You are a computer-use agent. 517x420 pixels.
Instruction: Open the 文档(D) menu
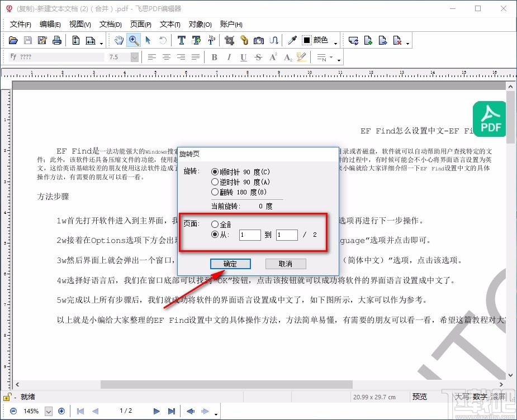tap(111, 24)
